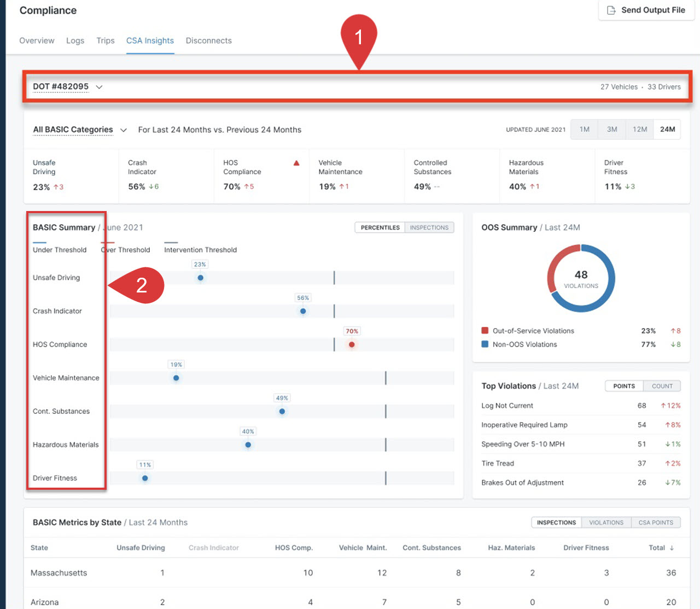Click the Vehicle Maintenance 19% chart dot
Image resolution: width=700 pixels, height=609 pixels.
(176, 378)
